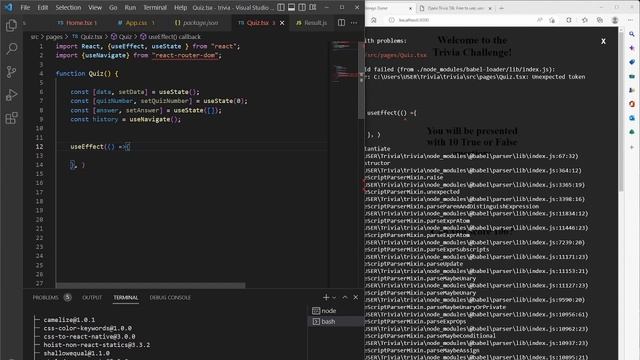Click the browser Favorites star icon

[584, 20]
